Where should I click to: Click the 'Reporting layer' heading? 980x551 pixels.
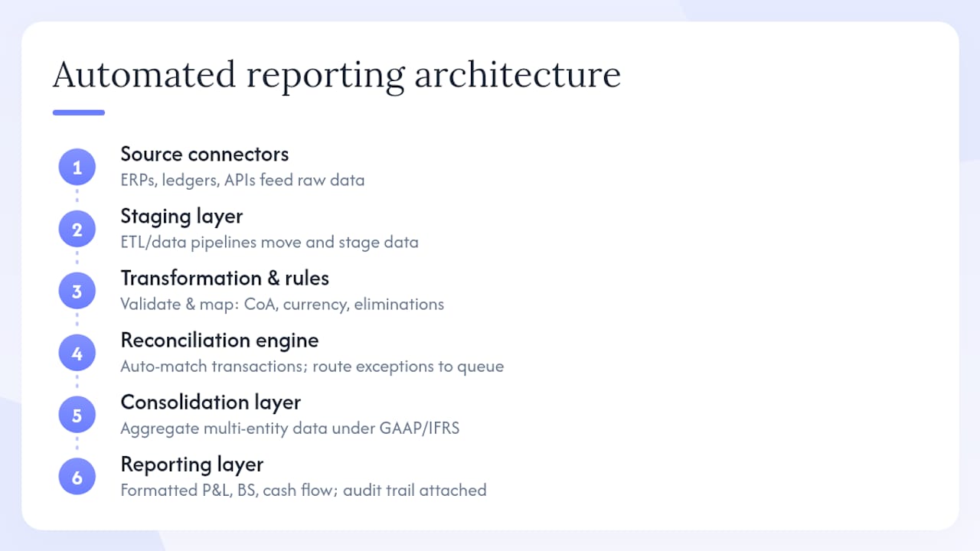point(191,465)
